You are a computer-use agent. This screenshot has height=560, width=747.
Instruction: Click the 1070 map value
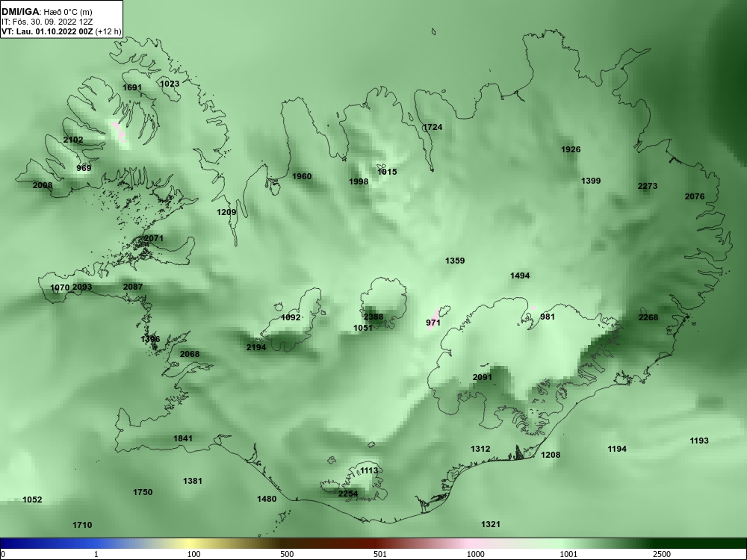60,287
